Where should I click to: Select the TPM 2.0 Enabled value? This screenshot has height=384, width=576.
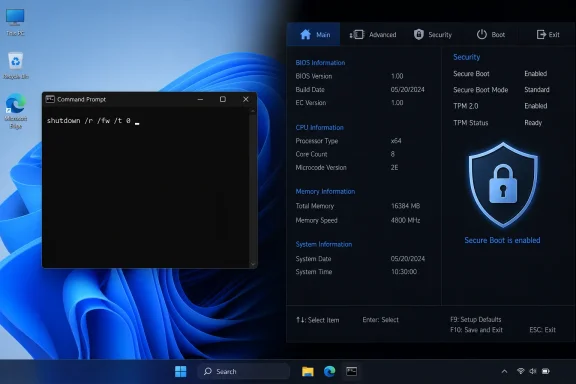(x=536, y=106)
